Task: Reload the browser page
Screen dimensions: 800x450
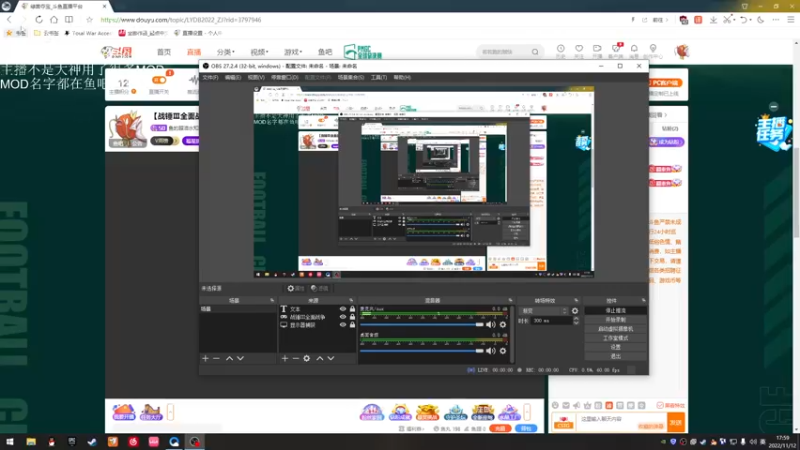Action: [39, 19]
